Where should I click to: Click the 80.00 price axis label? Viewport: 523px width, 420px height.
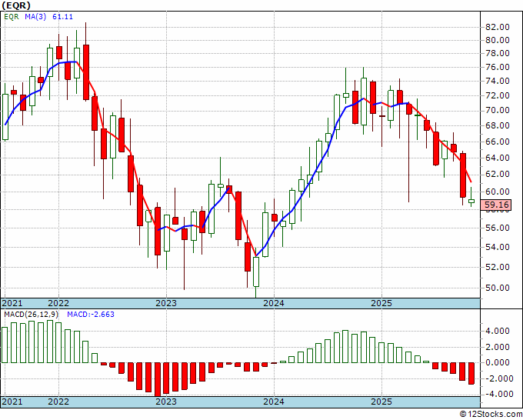tap(497, 40)
